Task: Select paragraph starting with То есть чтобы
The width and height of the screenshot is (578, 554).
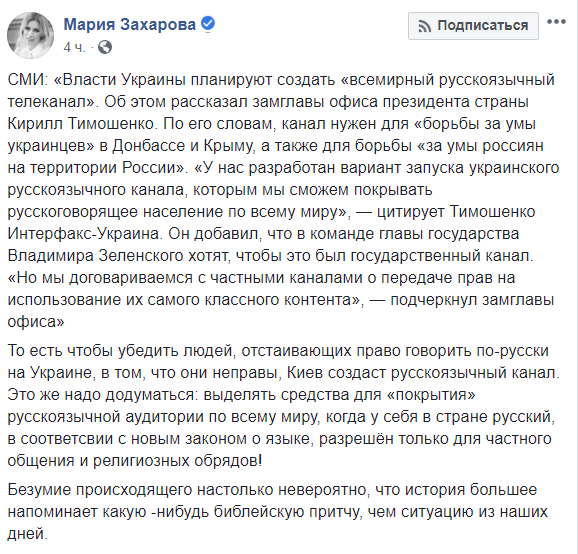Action: click(x=283, y=406)
